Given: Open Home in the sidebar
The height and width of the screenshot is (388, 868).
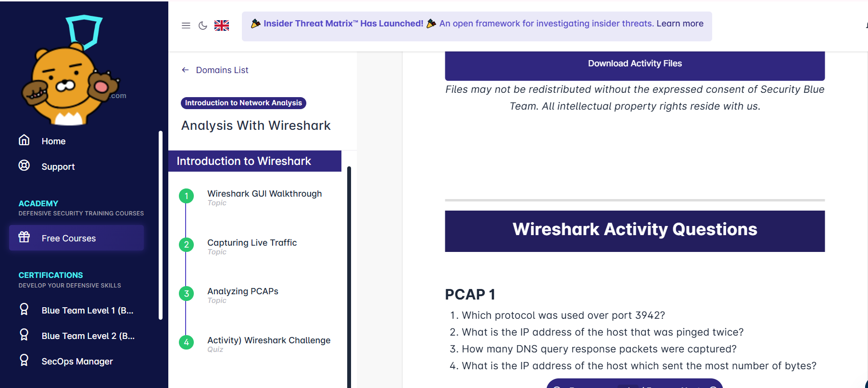Looking at the screenshot, I should 53,141.
